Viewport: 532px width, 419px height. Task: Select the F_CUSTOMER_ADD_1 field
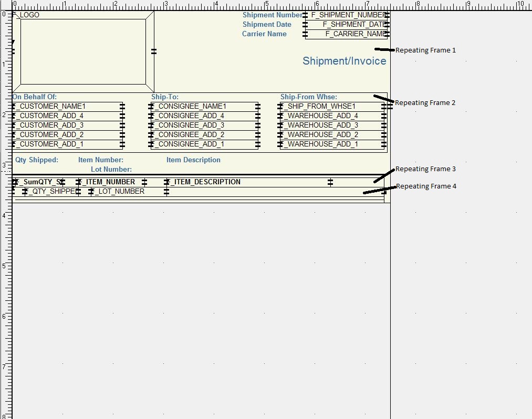click(x=67, y=144)
